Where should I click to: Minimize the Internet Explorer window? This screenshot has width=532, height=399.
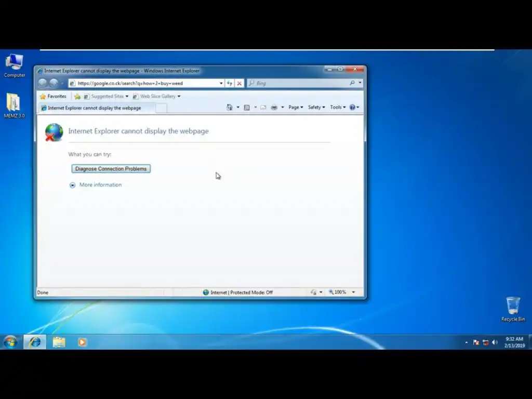(x=329, y=69)
